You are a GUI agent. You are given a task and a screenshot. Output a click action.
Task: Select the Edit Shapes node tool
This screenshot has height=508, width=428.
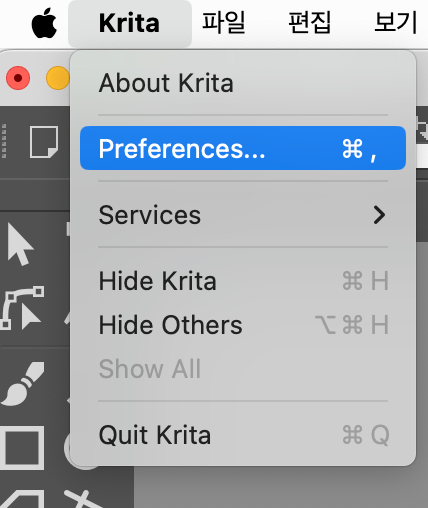pyautogui.click(x=22, y=308)
